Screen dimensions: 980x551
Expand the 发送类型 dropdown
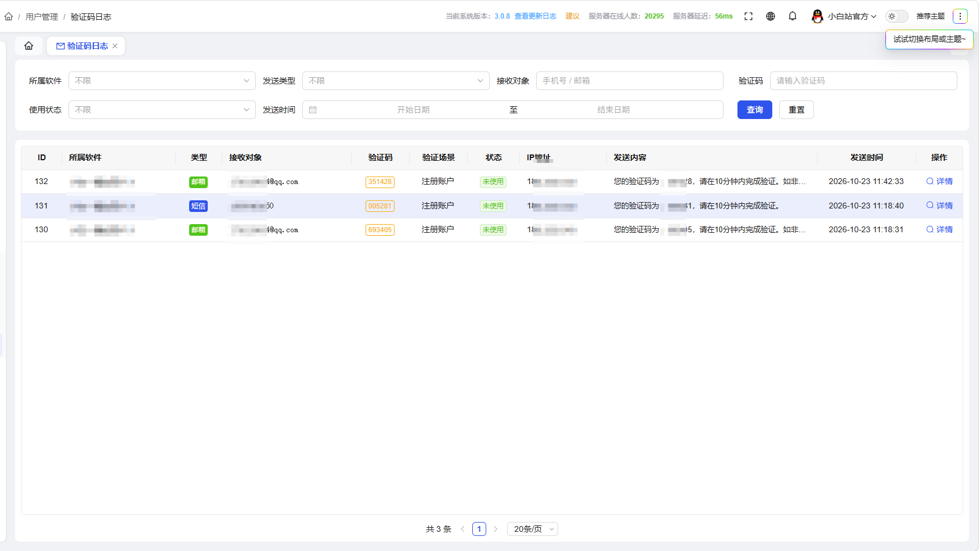tap(396, 81)
